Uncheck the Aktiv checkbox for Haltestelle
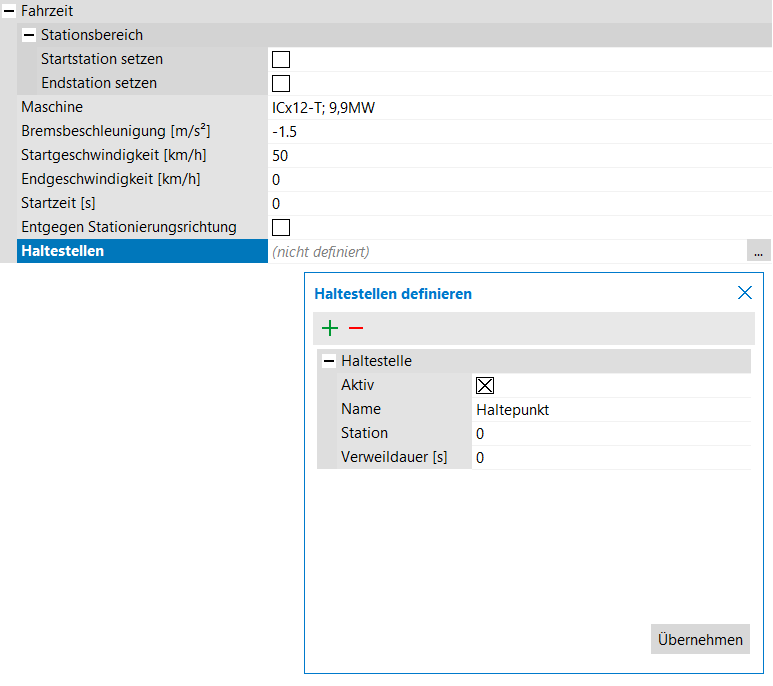This screenshot has width=773, height=686. click(x=485, y=386)
